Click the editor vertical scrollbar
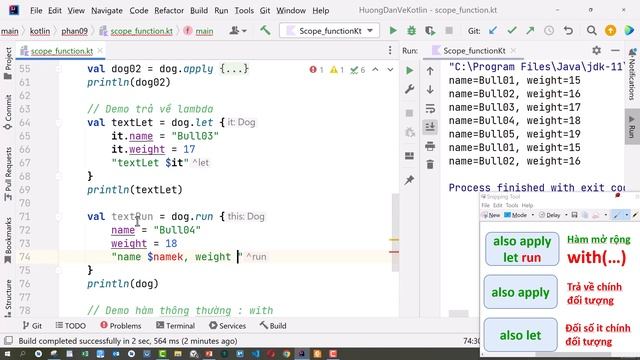 [x=395, y=233]
